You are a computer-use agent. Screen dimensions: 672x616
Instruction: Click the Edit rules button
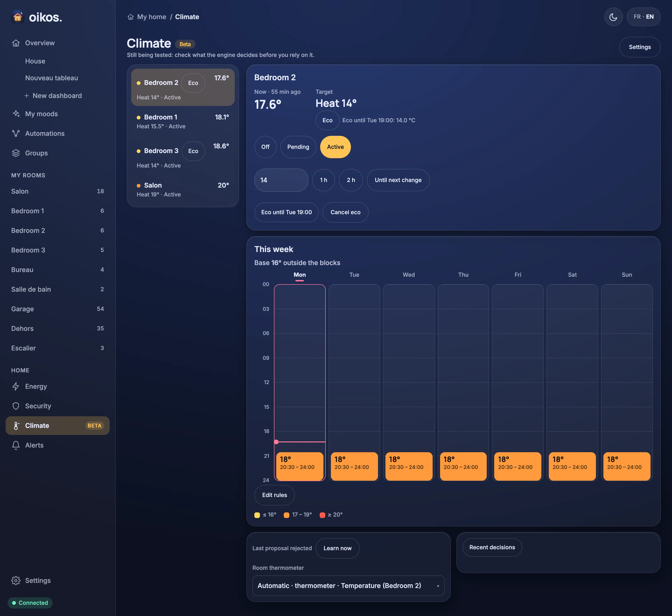274,495
